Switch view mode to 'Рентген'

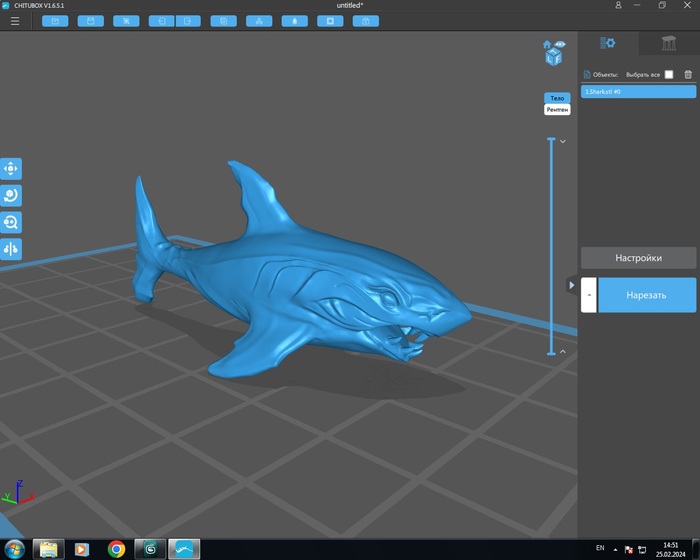coord(556,110)
